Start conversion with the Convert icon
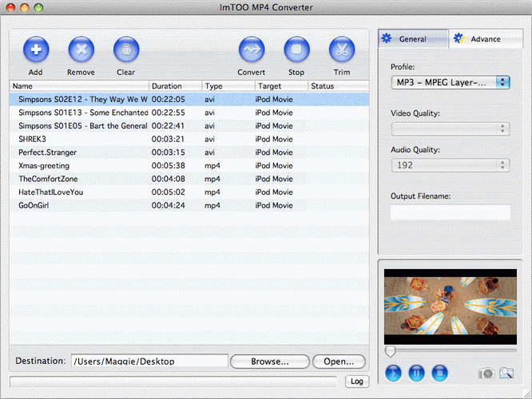This screenshot has width=532, height=399. [x=252, y=49]
